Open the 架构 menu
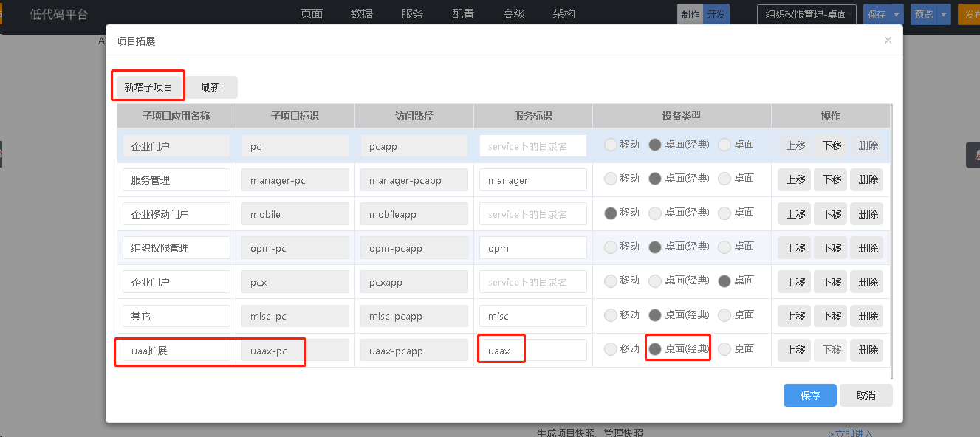Viewport: 980px width, 437px height. pyautogui.click(x=563, y=14)
